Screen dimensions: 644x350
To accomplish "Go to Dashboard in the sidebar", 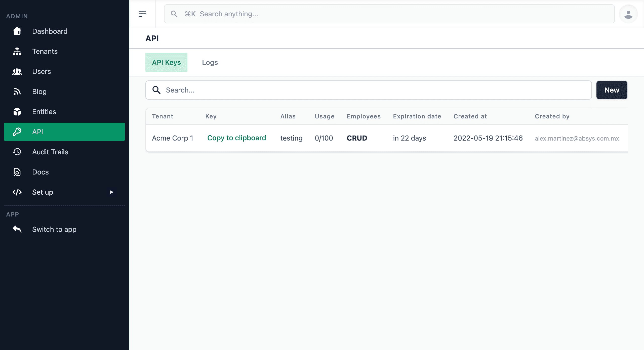I will (x=64, y=31).
